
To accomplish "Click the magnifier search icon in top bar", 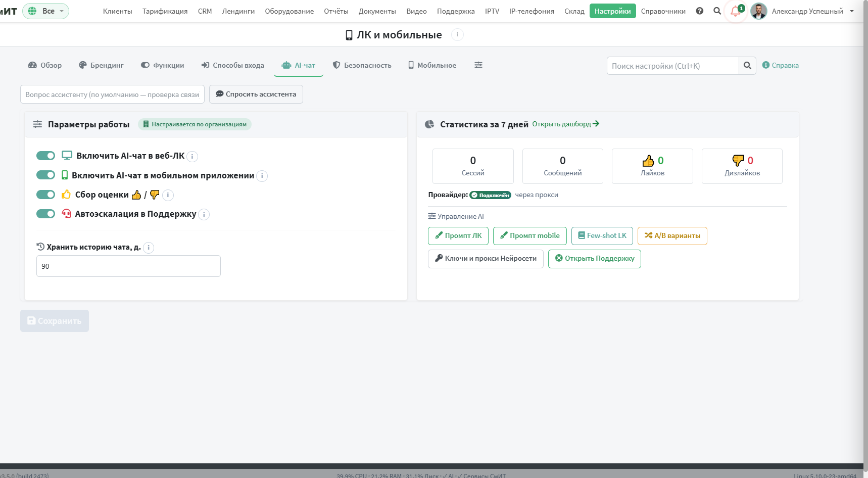I will 717,11.
